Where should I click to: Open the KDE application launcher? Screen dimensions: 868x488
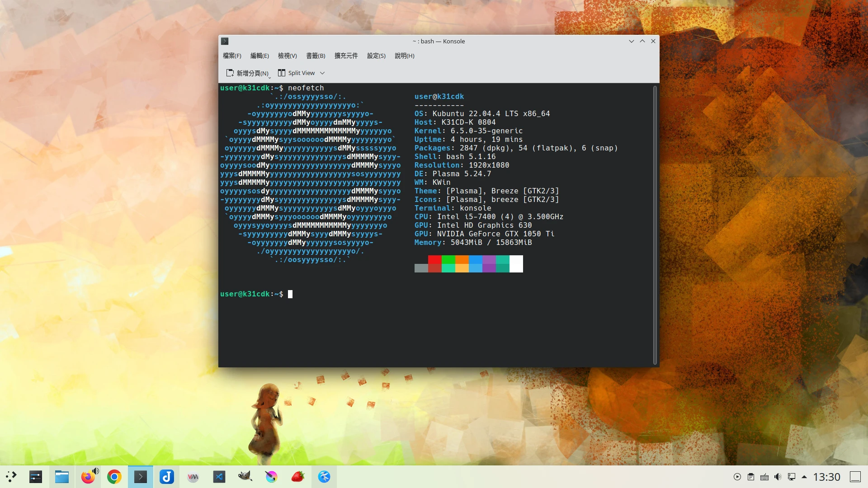pos(11,477)
